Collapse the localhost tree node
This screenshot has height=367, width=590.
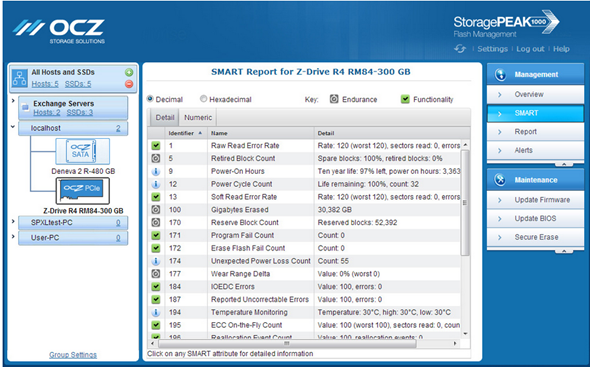pyautogui.click(x=13, y=127)
